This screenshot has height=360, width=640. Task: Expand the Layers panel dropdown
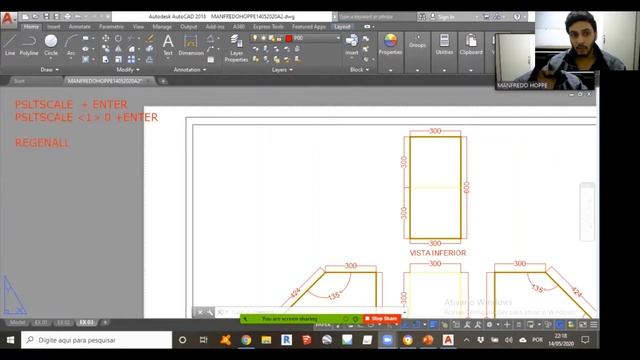(x=282, y=70)
